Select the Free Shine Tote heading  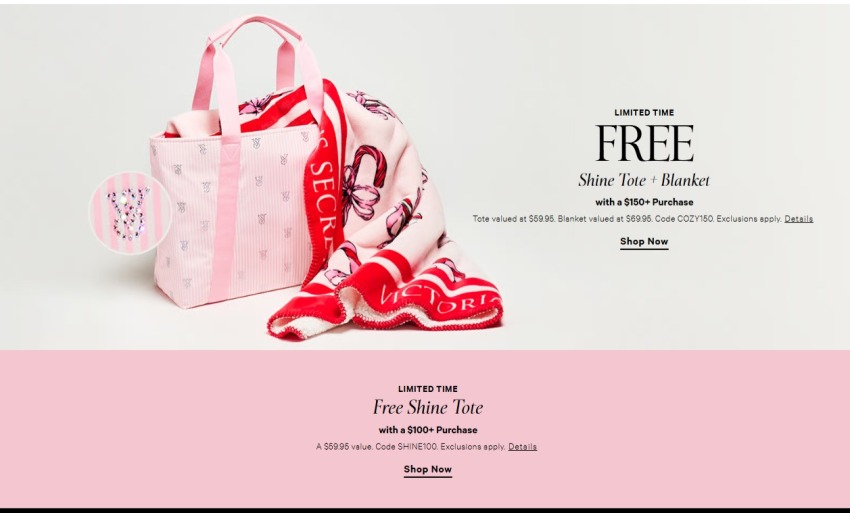click(428, 407)
